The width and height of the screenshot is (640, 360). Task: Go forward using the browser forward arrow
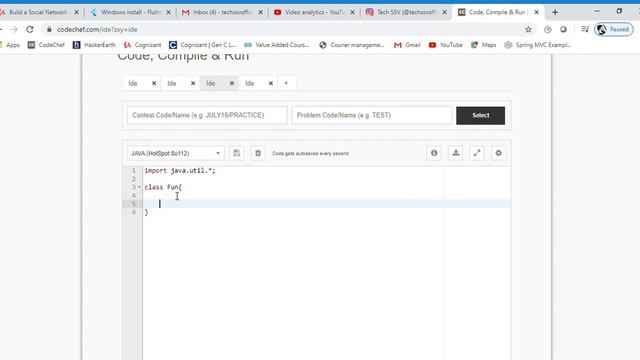click(14, 29)
